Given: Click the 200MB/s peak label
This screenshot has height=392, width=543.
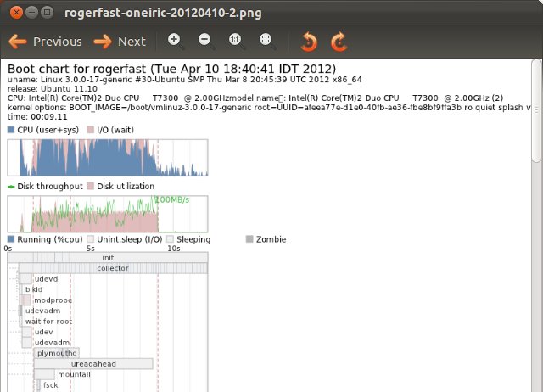Looking at the screenshot, I should coord(172,199).
